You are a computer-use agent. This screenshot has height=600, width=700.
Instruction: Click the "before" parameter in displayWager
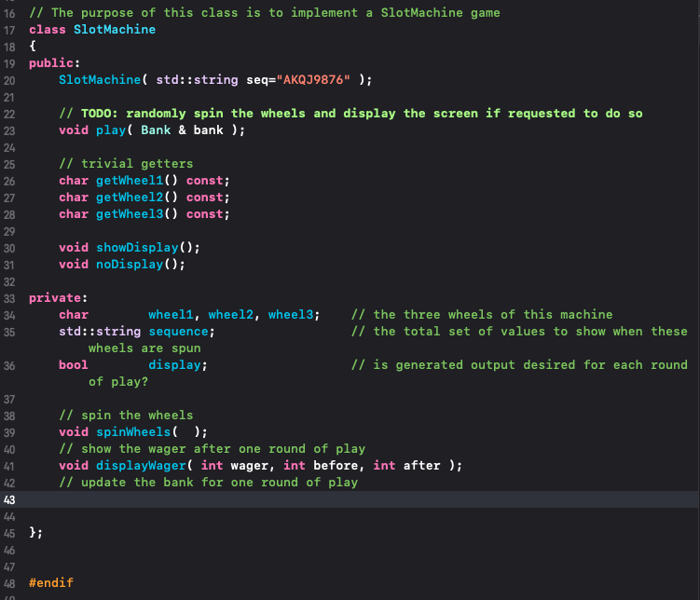(x=336, y=466)
